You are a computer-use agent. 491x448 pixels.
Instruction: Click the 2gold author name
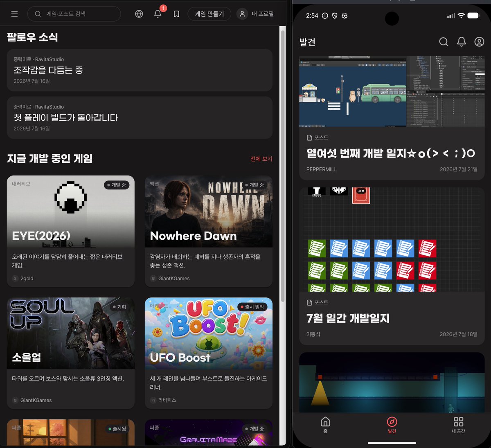[x=27, y=279]
